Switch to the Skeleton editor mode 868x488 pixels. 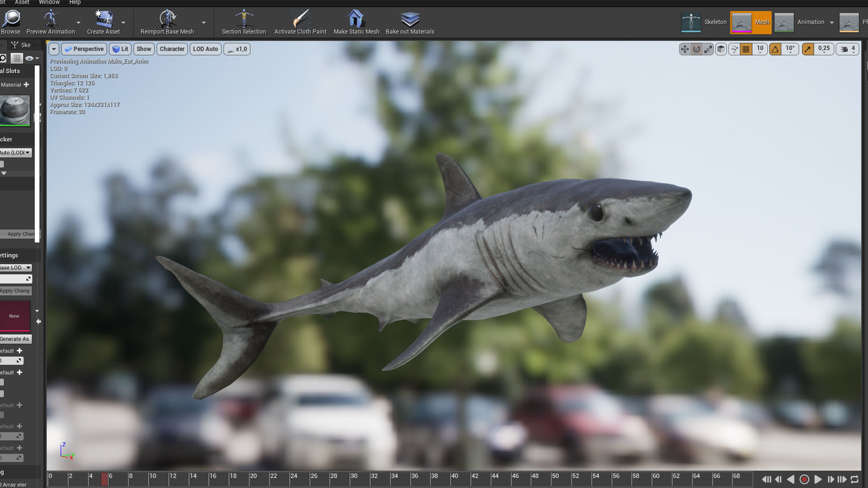click(704, 22)
